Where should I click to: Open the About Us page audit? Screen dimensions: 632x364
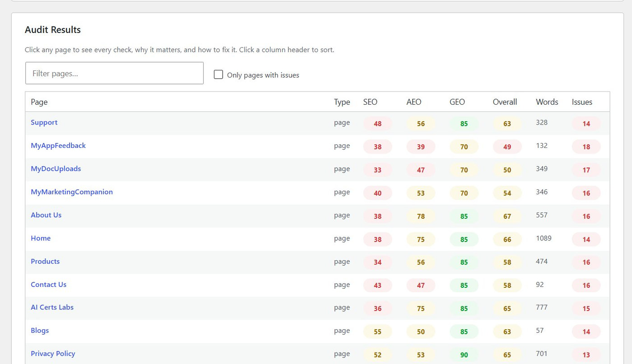pyautogui.click(x=46, y=215)
